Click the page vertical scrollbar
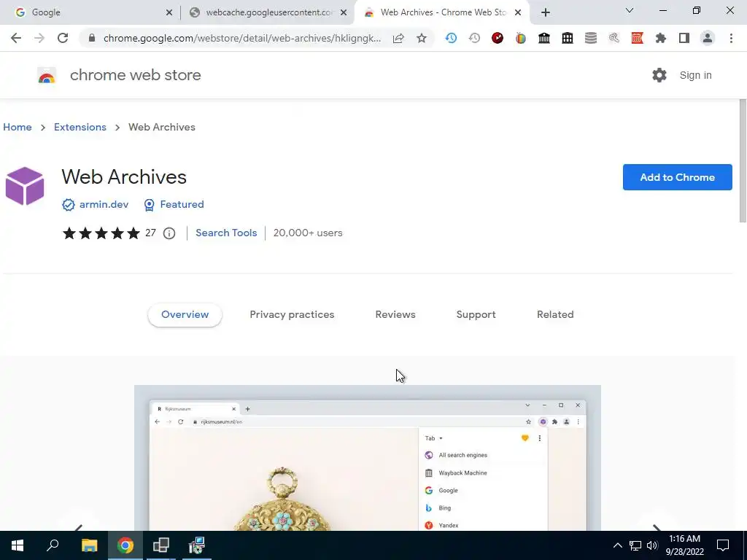The width and height of the screenshot is (747, 560). 742,160
